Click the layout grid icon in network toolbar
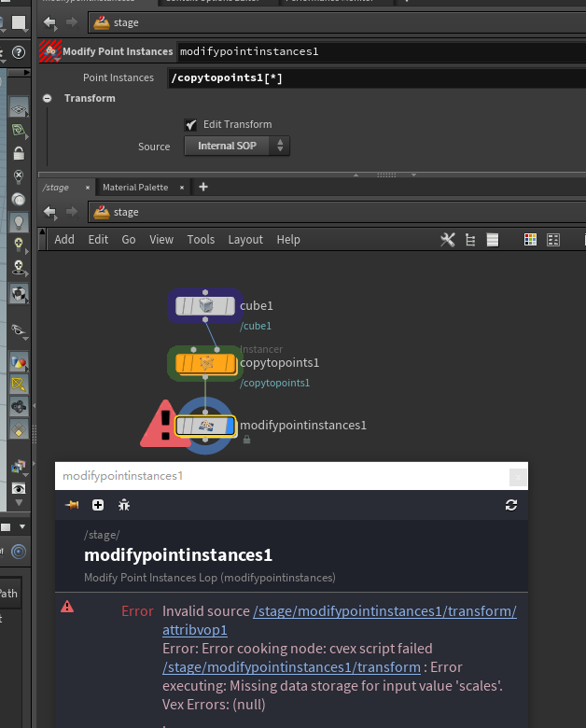Image resolution: width=586 pixels, height=728 pixels. [553, 240]
